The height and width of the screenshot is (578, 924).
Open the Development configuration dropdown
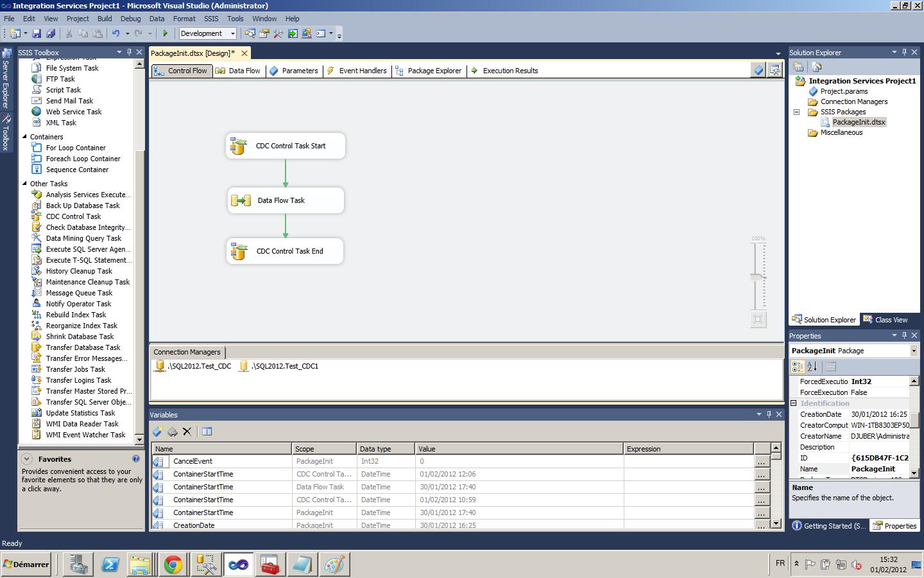(232, 33)
